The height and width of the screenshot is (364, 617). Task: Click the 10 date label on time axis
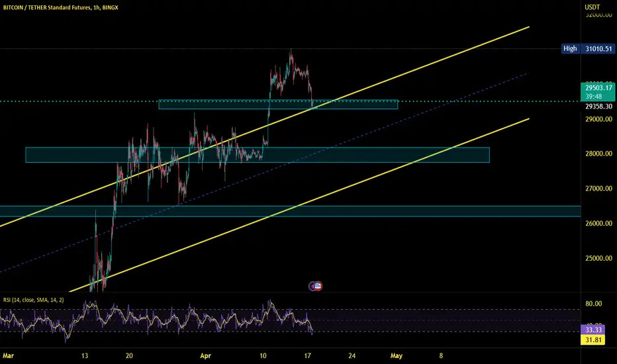tap(263, 356)
